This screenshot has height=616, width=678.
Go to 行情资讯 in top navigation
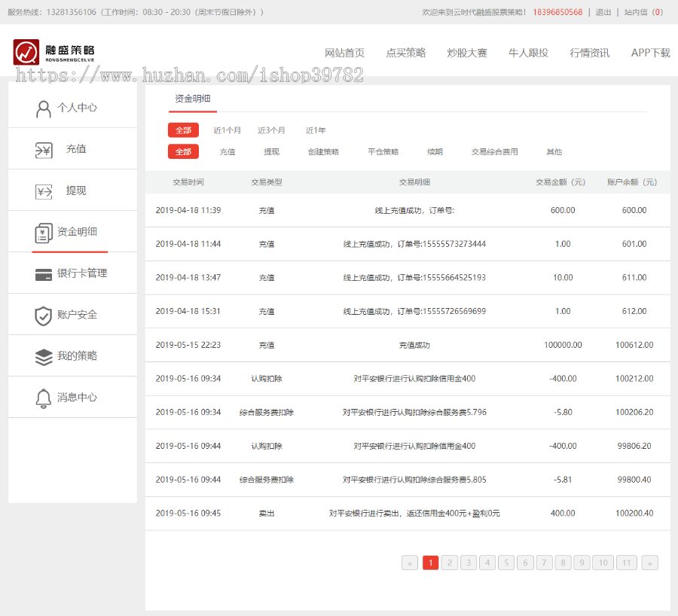pos(589,53)
